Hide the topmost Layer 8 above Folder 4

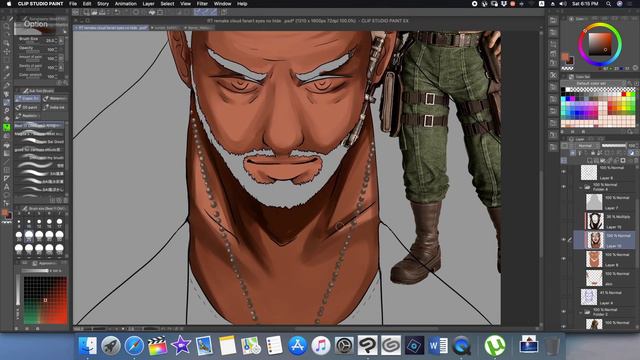[564, 172]
